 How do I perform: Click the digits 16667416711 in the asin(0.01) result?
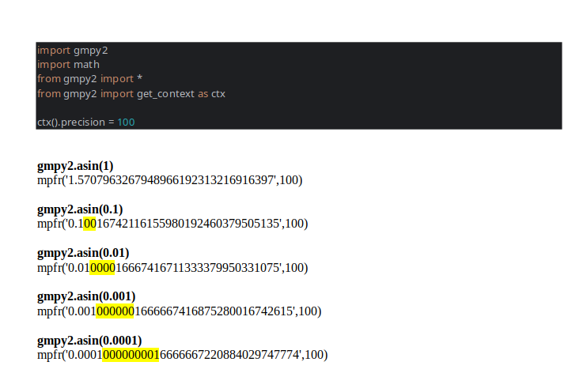[150, 267]
